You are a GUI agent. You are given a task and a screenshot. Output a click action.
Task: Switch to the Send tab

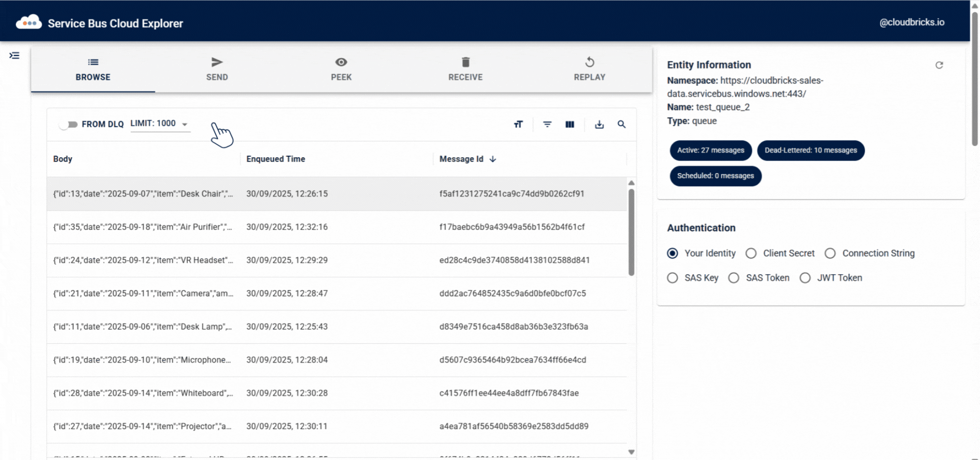(217, 69)
